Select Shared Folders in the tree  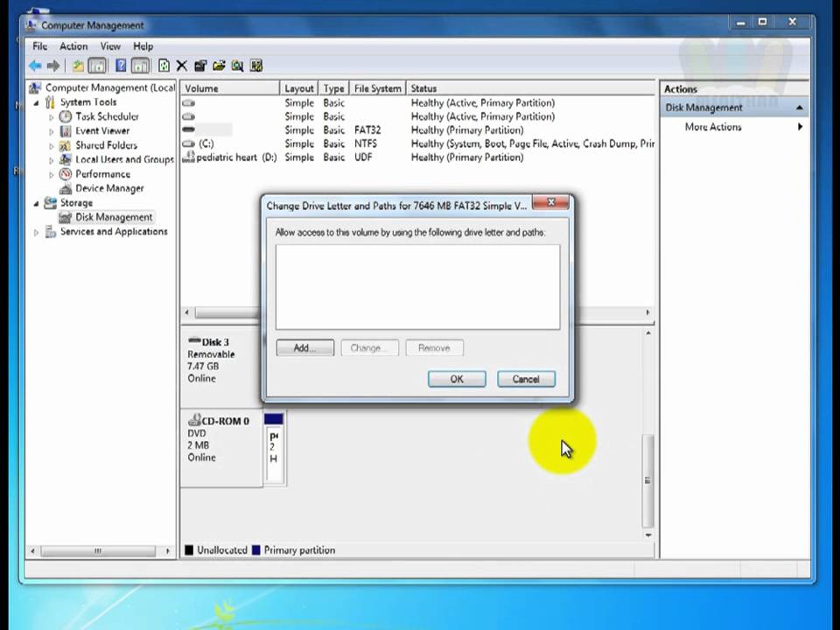(x=106, y=145)
